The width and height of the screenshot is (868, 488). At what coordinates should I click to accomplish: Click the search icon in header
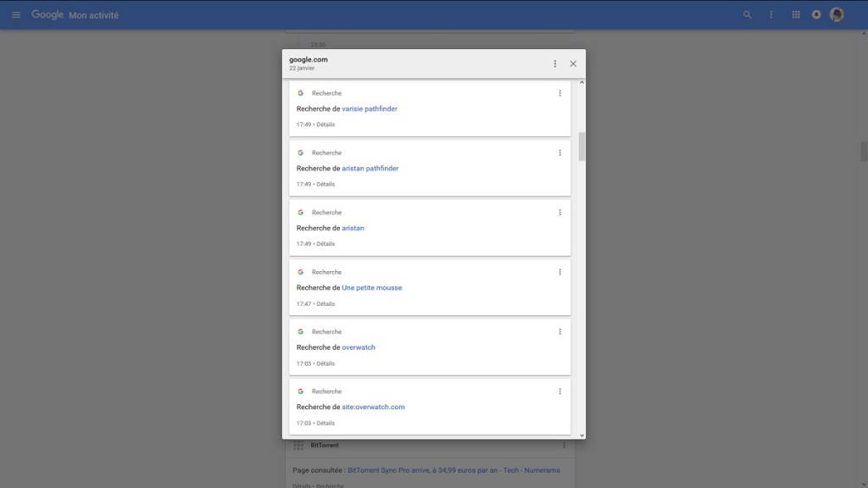point(747,15)
